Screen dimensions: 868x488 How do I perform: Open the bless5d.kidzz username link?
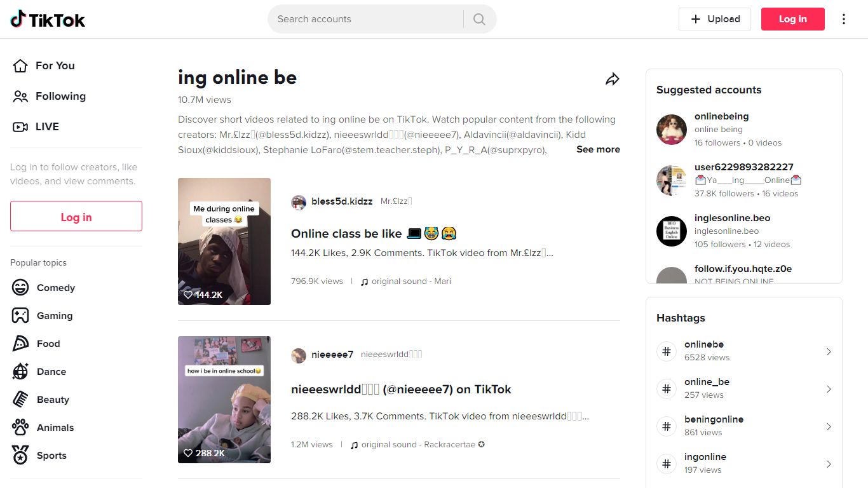pyautogui.click(x=342, y=201)
